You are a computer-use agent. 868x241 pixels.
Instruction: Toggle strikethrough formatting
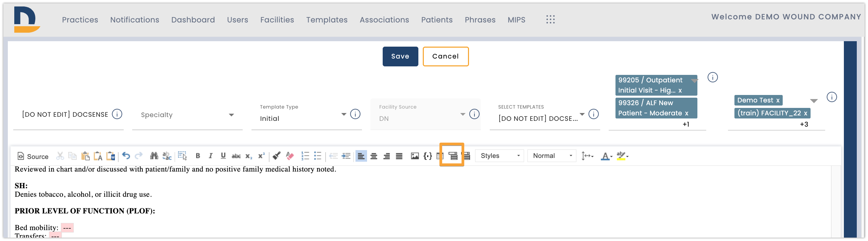[x=236, y=156]
